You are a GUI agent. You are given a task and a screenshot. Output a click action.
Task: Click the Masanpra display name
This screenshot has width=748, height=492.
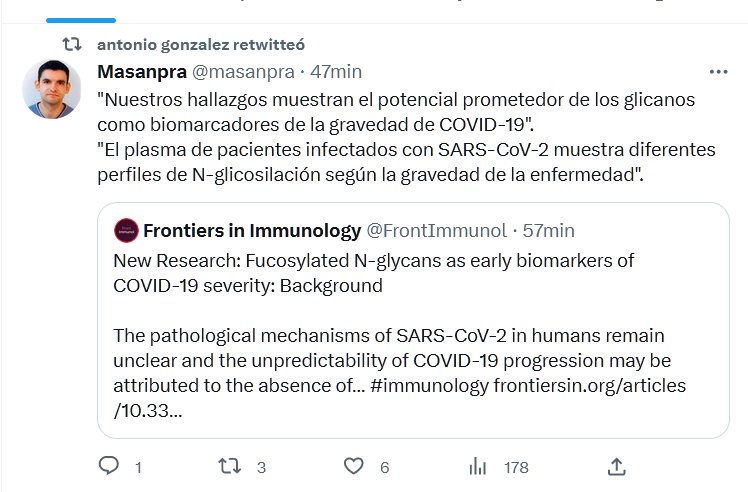(x=141, y=72)
